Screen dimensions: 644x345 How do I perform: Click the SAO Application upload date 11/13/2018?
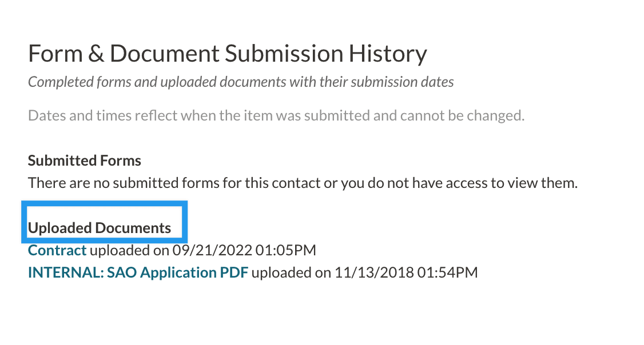click(373, 272)
